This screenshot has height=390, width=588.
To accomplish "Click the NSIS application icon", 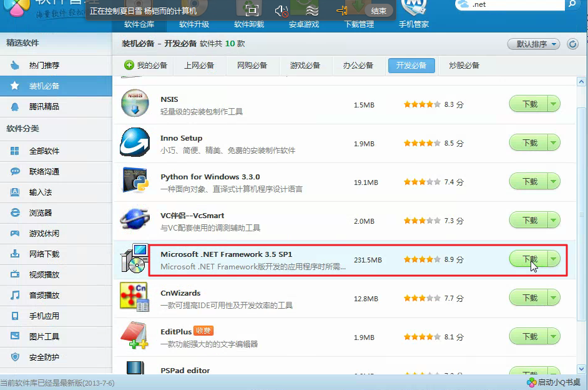I will click(135, 103).
